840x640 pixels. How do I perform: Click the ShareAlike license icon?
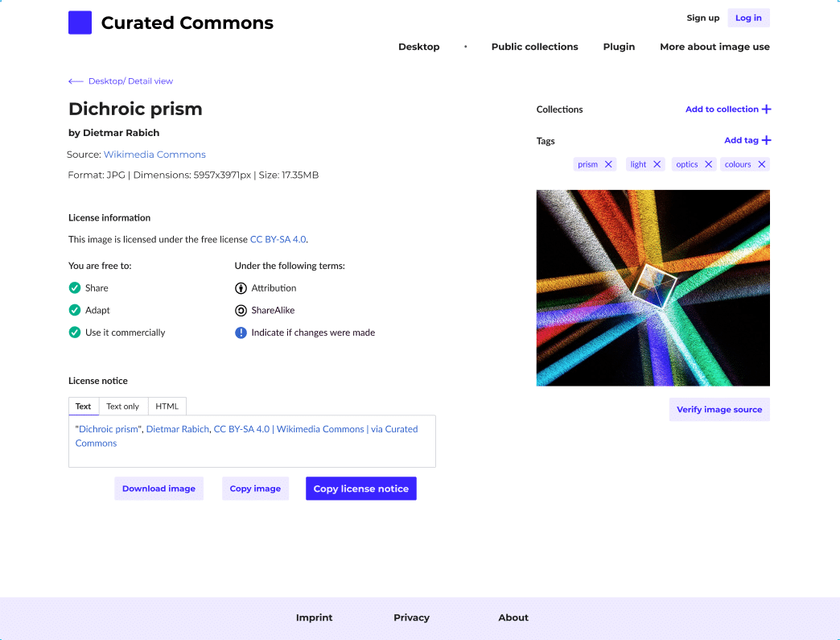tap(241, 311)
